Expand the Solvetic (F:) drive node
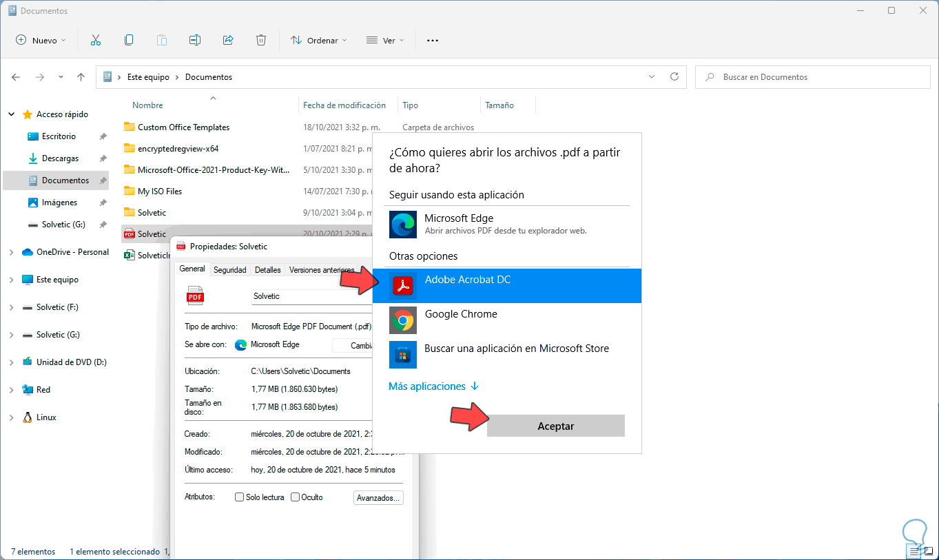 click(12, 307)
